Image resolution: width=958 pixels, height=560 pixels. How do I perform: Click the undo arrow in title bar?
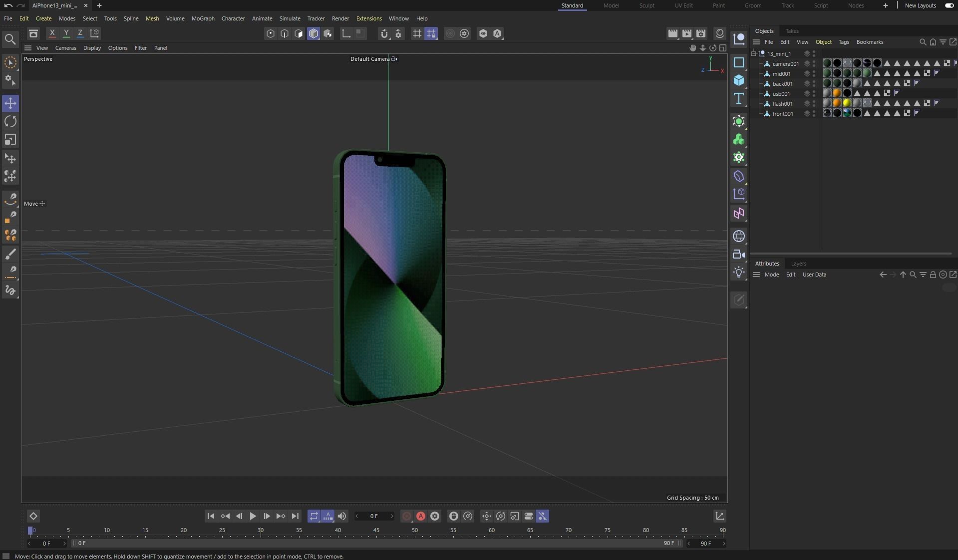pos(8,5)
